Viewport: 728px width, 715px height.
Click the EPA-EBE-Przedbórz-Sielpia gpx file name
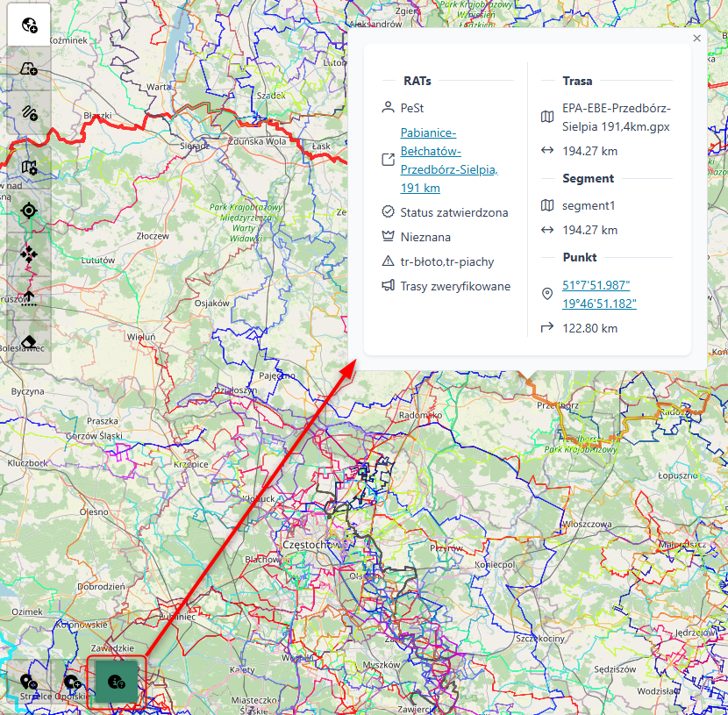click(616, 117)
